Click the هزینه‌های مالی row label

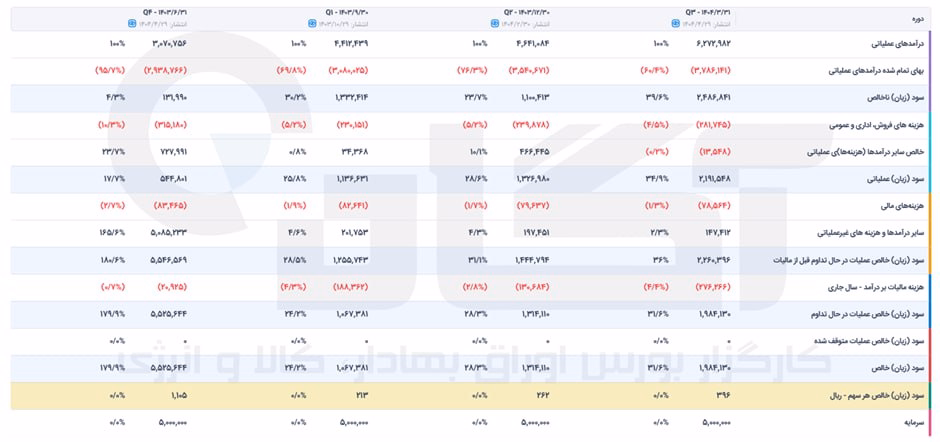pos(905,205)
